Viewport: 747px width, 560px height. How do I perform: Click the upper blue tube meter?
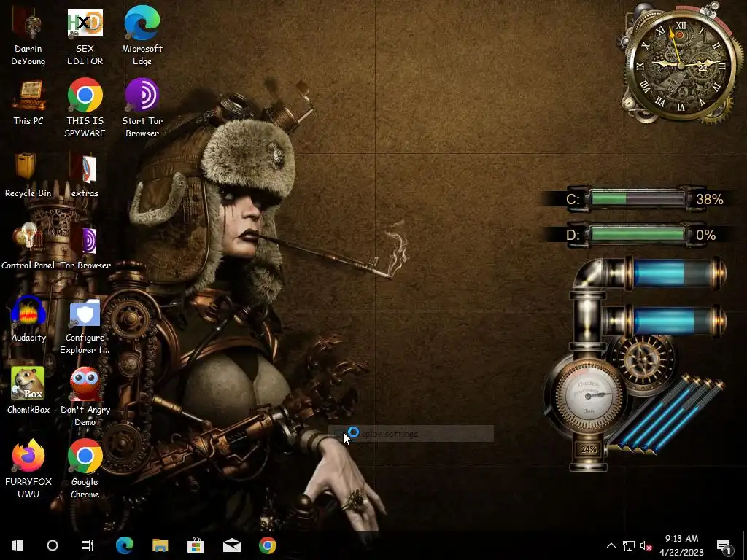click(x=679, y=273)
